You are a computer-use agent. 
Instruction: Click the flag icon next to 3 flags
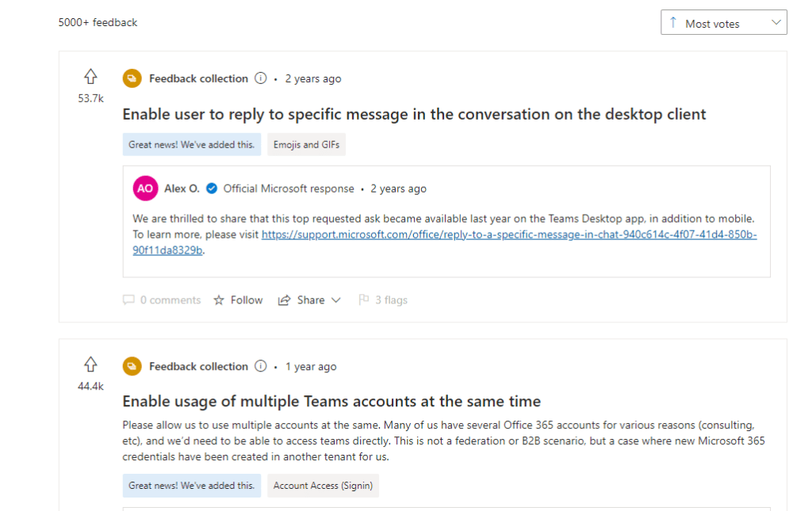pyautogui.click(x=363, y=299)
